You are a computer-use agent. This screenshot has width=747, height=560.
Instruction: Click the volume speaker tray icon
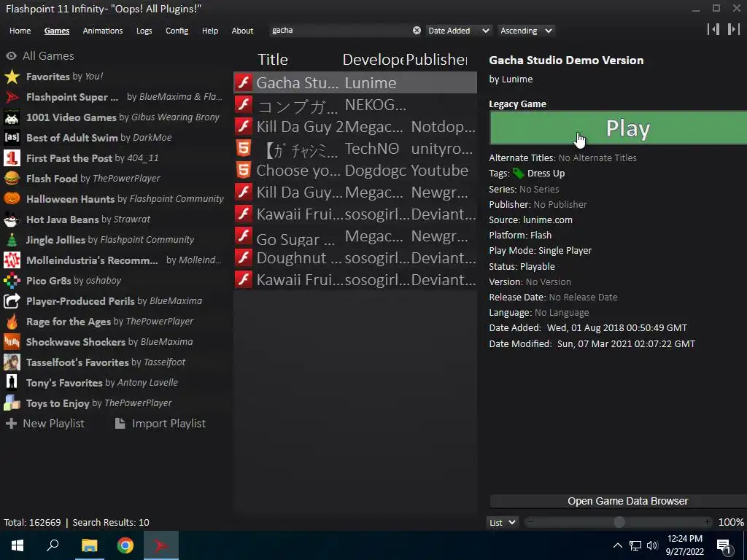click(x=652, y=545)
